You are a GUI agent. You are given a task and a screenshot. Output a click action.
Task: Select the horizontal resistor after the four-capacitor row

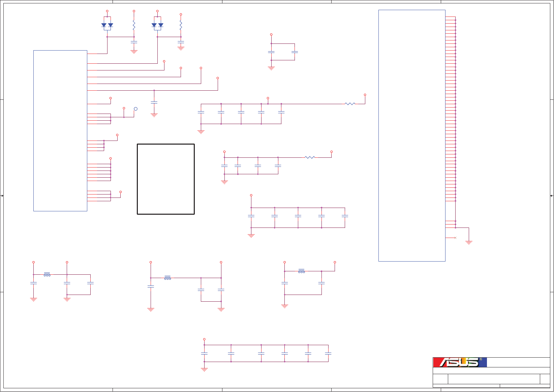click(x=310, y=157)
